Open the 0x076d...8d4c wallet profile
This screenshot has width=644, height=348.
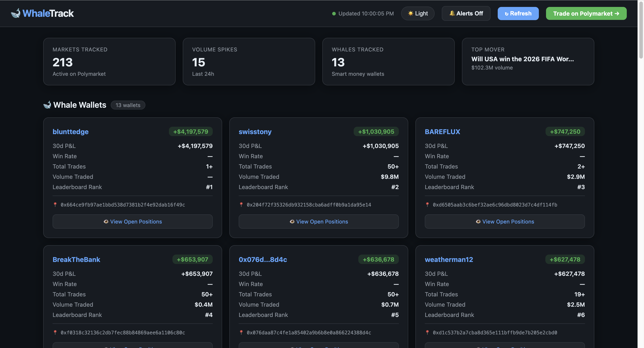[263, 259]
